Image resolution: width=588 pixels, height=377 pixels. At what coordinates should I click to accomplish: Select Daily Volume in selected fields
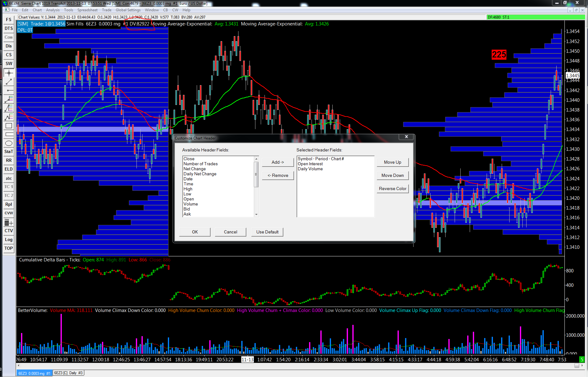[x=335, y=169]
